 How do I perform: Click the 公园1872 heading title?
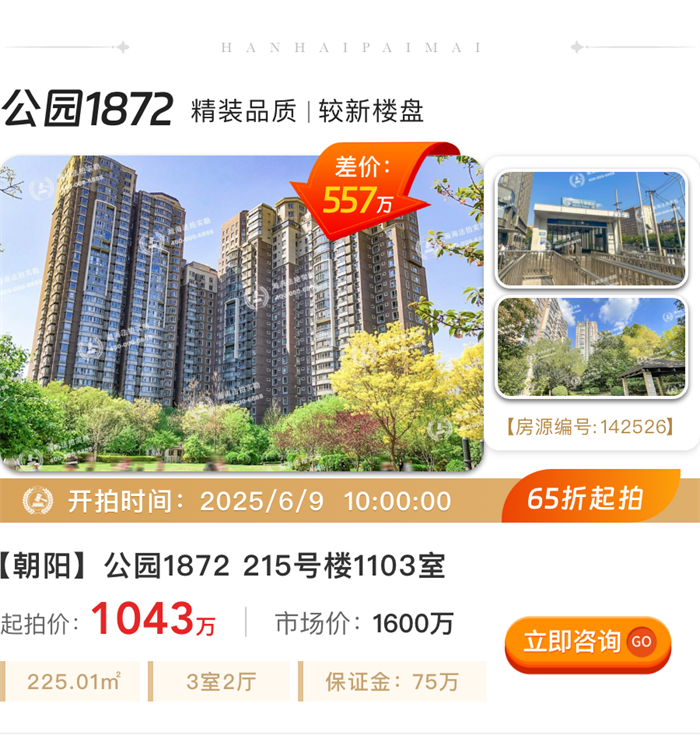pos(88,109)
